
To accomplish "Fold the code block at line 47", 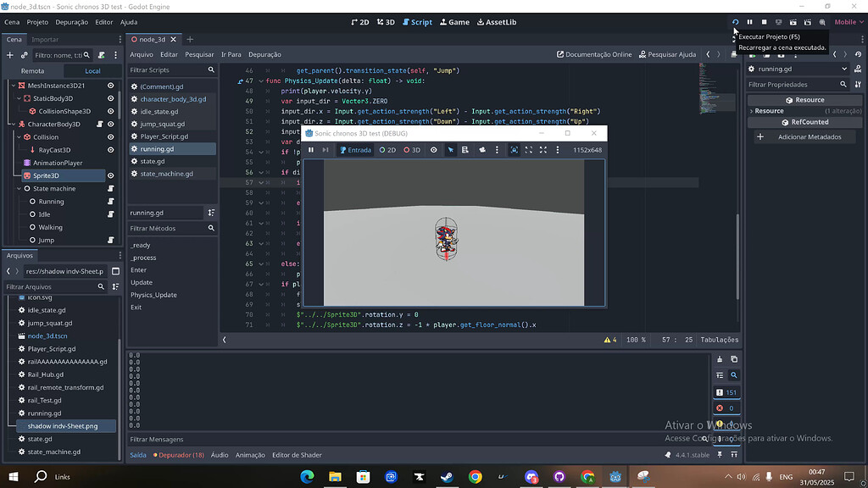I will point(261,80).
